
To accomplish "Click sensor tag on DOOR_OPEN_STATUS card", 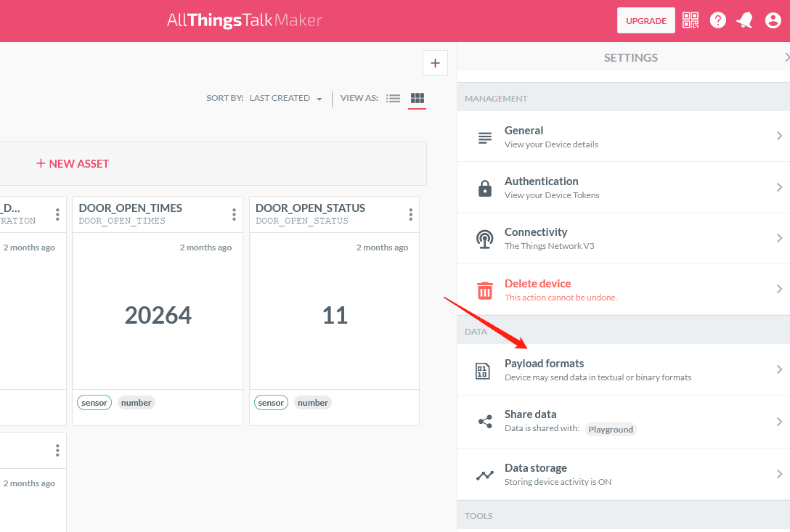I will [x=271, y=403].
